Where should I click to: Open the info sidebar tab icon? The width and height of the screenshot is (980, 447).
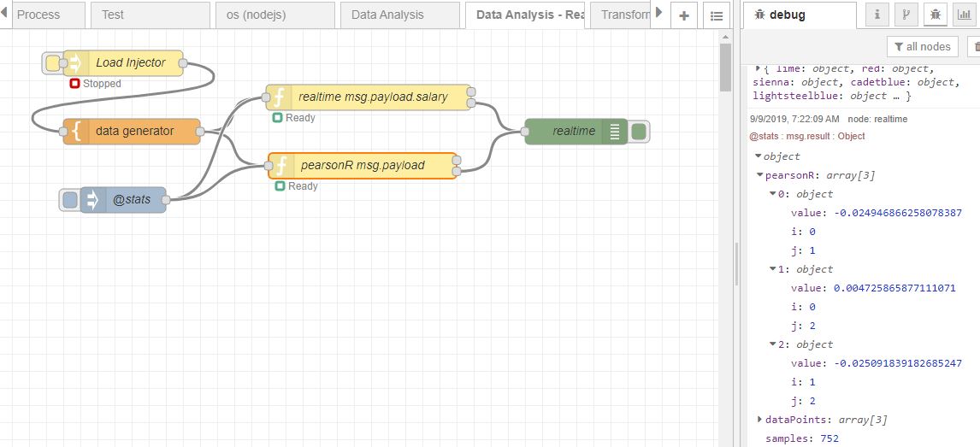click(x=877, y=15)
